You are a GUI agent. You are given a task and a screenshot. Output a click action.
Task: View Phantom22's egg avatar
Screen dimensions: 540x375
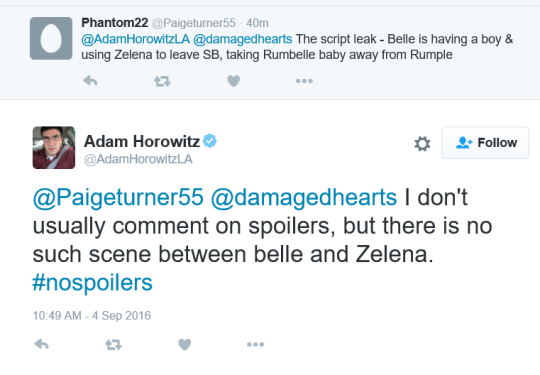51,38
